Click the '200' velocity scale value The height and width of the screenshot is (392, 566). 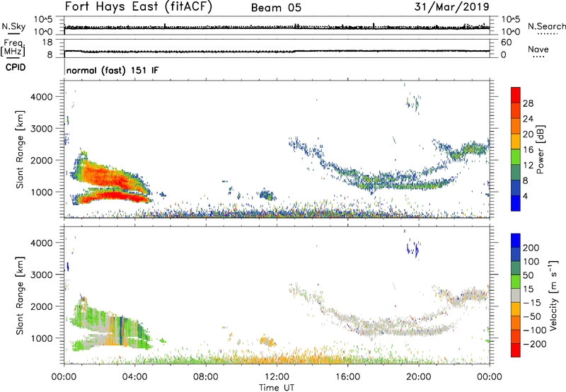click(x=531, y=248)
